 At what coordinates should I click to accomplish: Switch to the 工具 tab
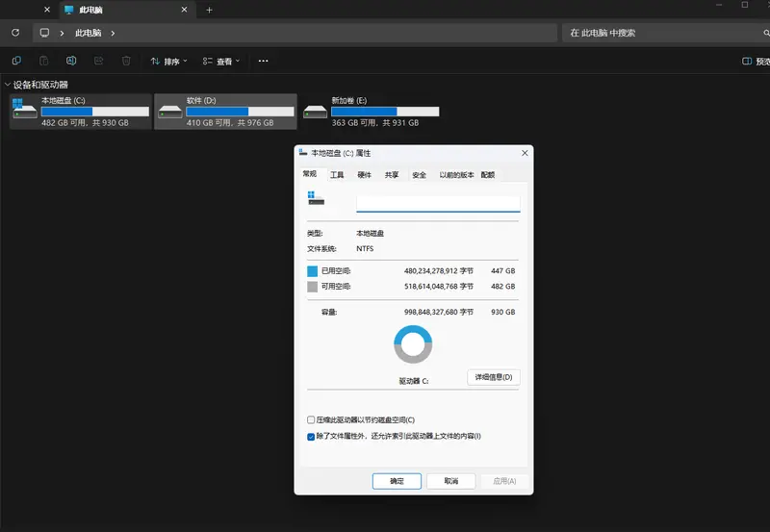coord(337,175)
